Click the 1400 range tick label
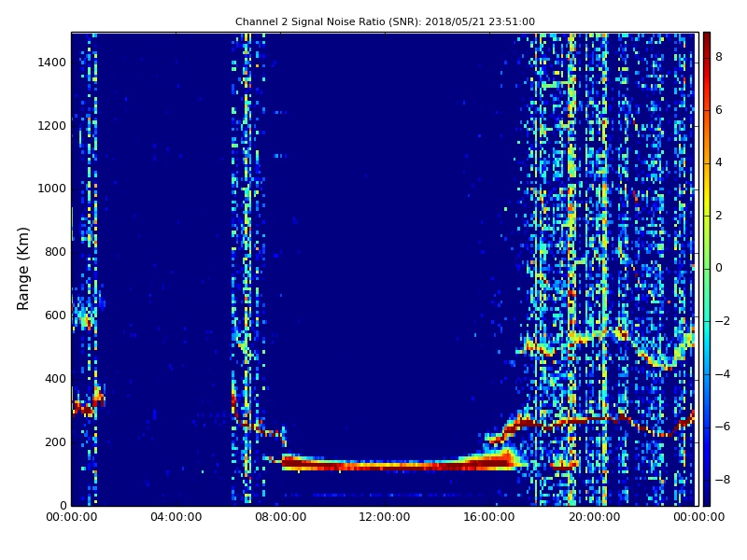Image resolution: width=747 pixels, height=560 pixels. pyautogui.click(x=52, y=63)
